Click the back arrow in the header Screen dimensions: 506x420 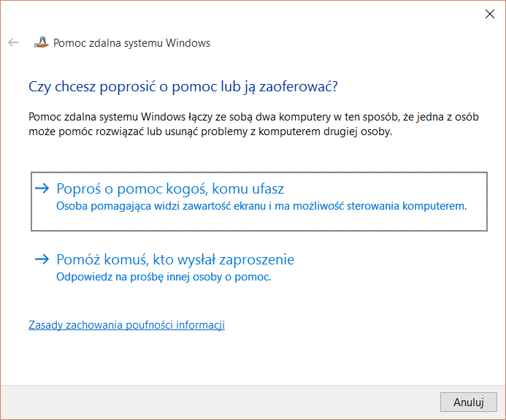(x=13, y=42)
